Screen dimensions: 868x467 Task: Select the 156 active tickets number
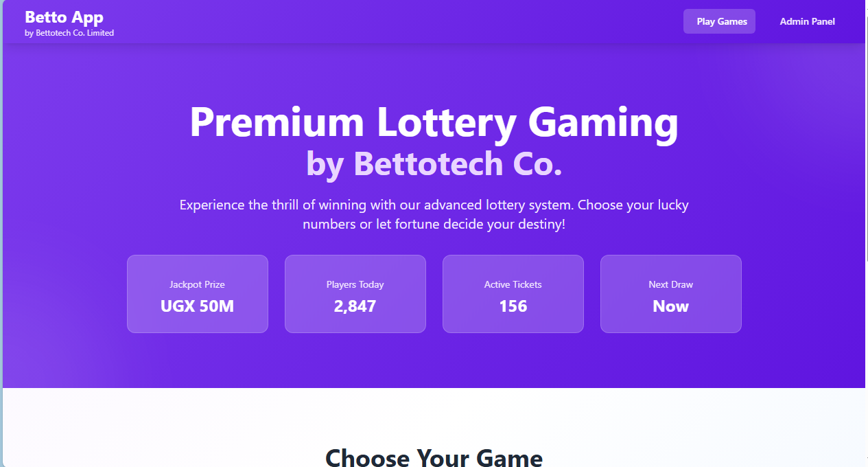pyautogui.click(x=513, y=306)
